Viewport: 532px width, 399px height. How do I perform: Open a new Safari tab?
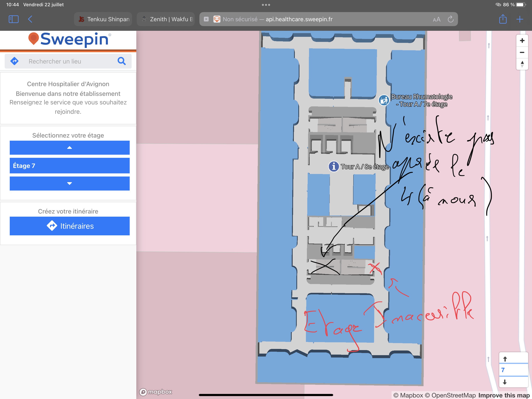520,19
